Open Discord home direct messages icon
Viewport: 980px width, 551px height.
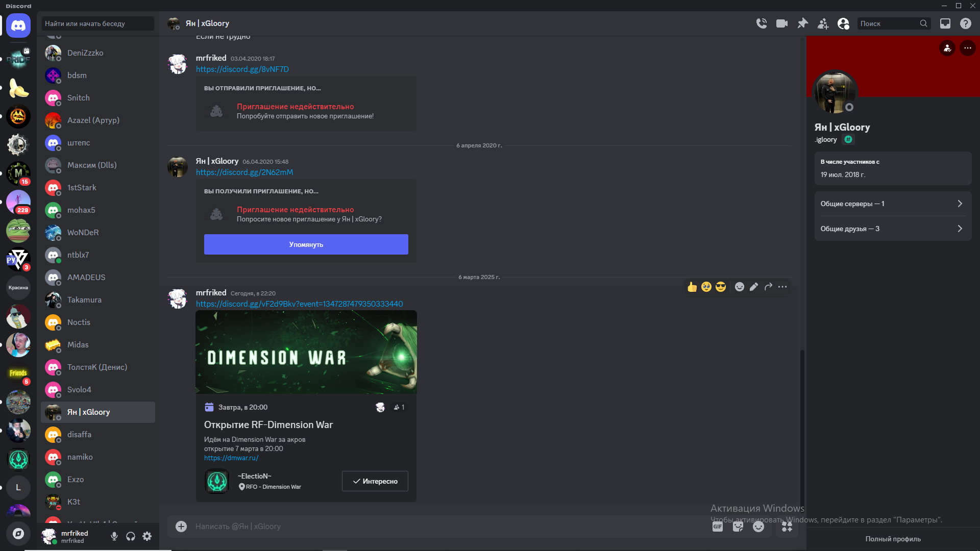tap(18, 26)
